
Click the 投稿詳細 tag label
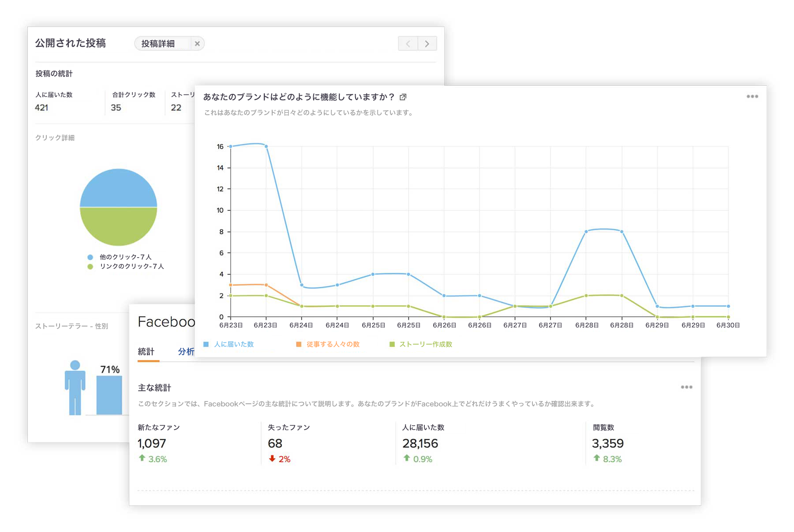pos(158,44)
